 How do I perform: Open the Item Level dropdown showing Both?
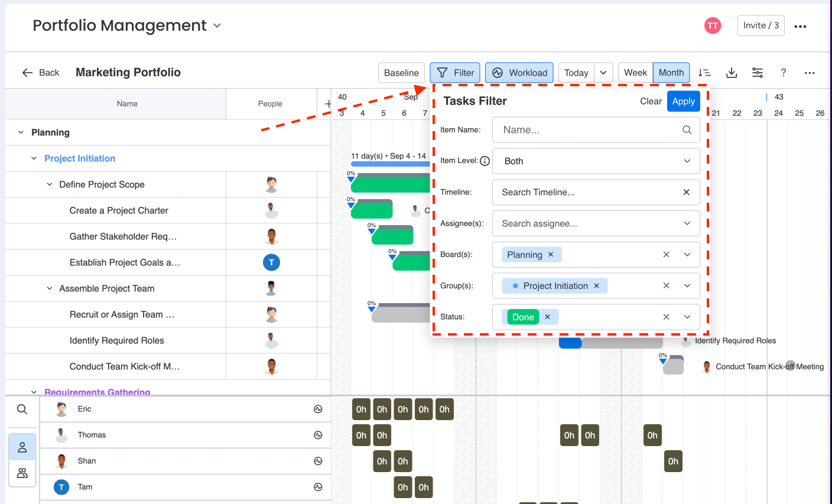(596, 161)
